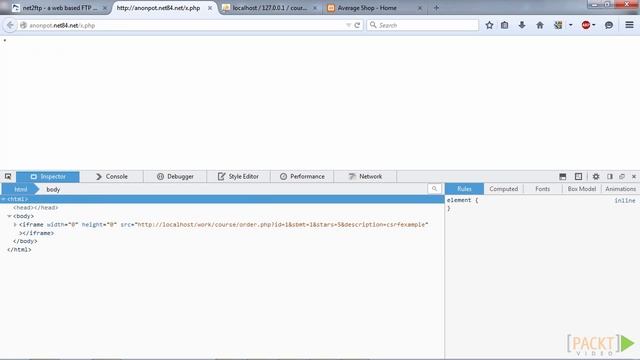This screenshot has height=360, width=640.
Task: Open Network devtools tab
Action: (x=365, y=176)
